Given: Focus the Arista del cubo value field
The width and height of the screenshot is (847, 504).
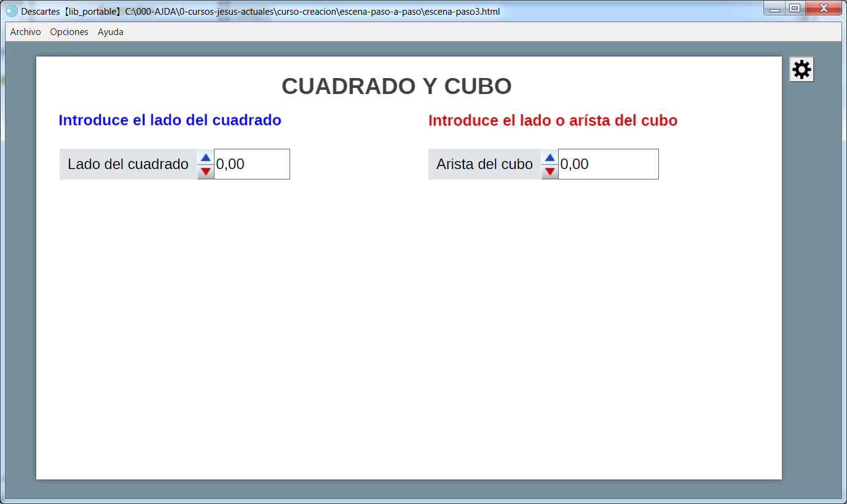Looking at the screenshot, I should tap(608, 164).
